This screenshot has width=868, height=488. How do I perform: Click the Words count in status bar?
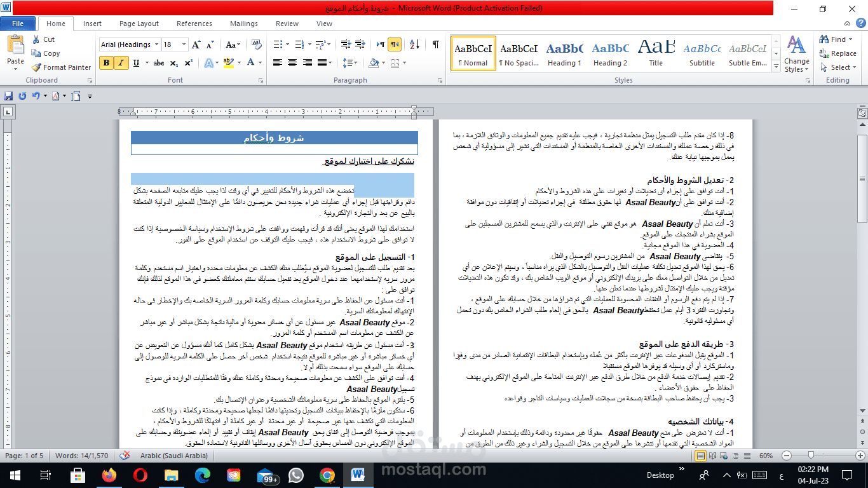pos(82,456)
